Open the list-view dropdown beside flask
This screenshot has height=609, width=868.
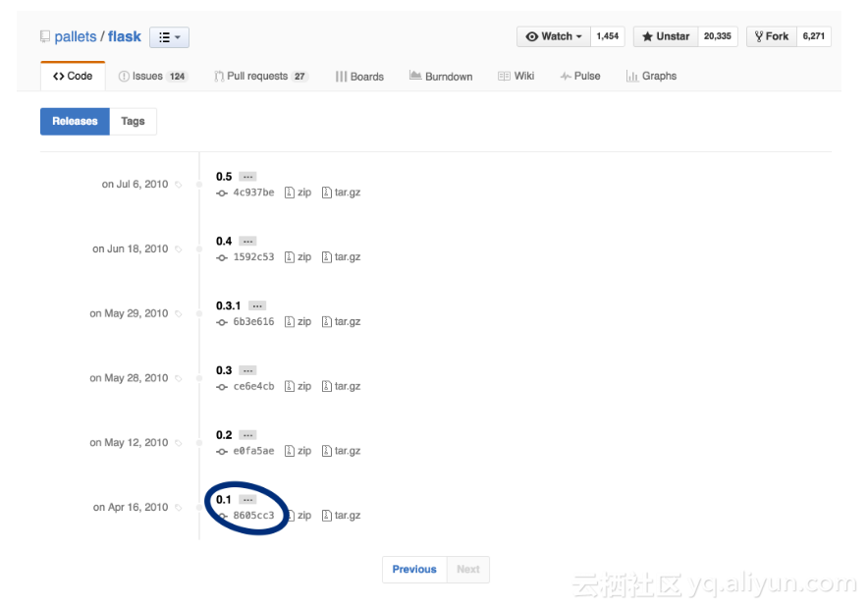(x=170, y=37)
